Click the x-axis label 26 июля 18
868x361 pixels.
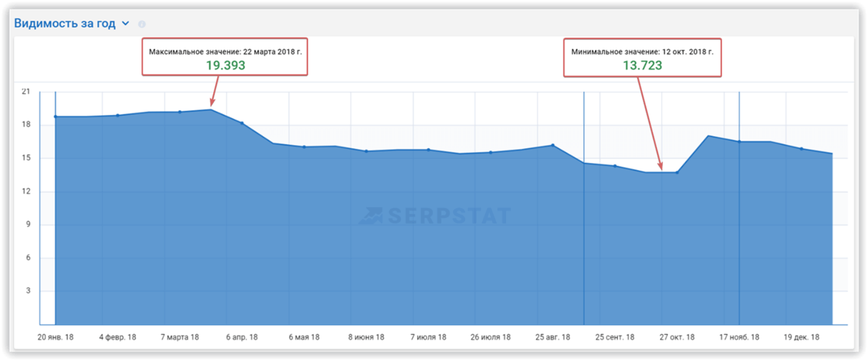(490, 338)
